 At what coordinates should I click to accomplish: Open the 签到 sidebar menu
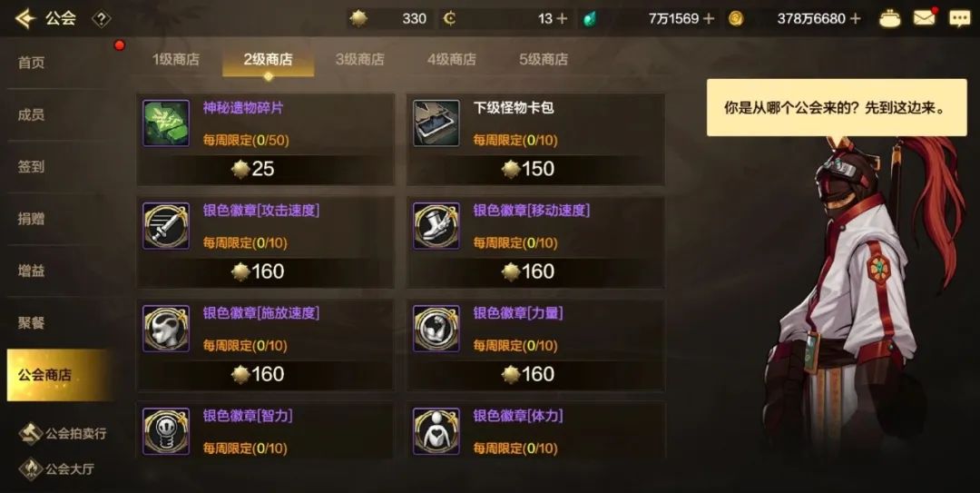(x=31, y=166)
